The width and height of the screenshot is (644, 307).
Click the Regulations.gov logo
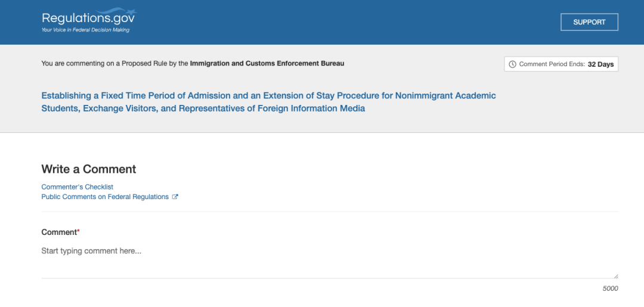coord(88,20)
